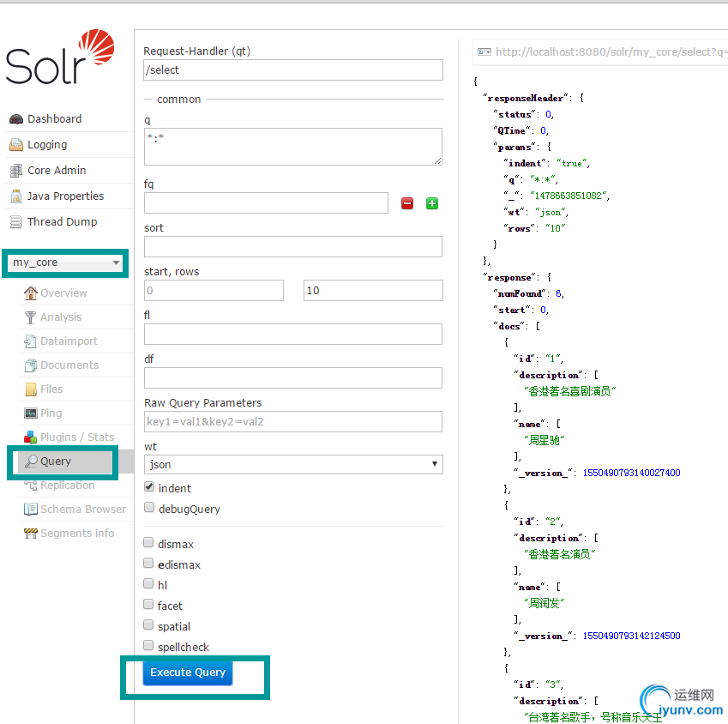The height and width of the screenshot is (724, 728).
Task: Click the df input field
Action: [293, 378]
